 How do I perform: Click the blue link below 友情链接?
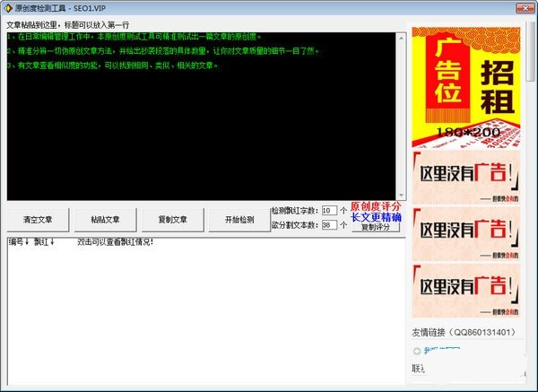tap(442, 350)
